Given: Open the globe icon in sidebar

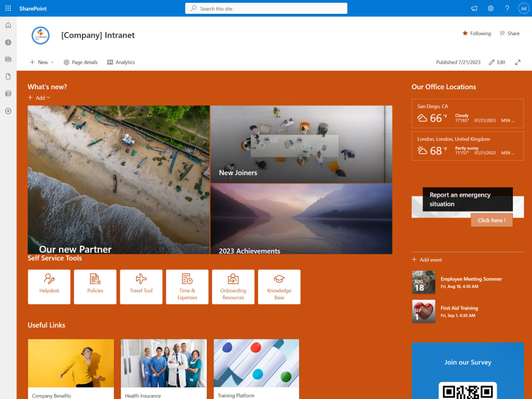Looking at the screenshot, I should [x=7, y=42].
